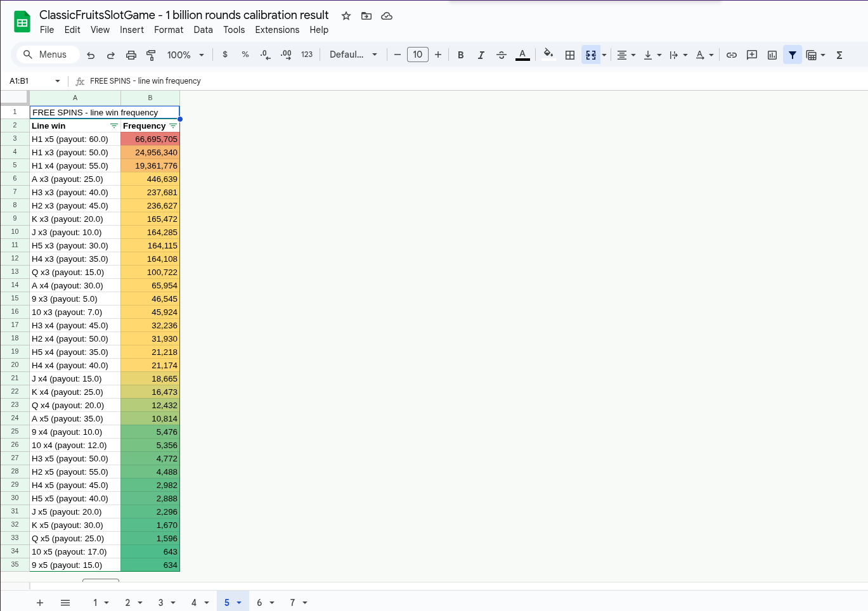Open the borders tool
This screenshot has height=611, width=868.
pyautogui.click(x=570, y=55)
